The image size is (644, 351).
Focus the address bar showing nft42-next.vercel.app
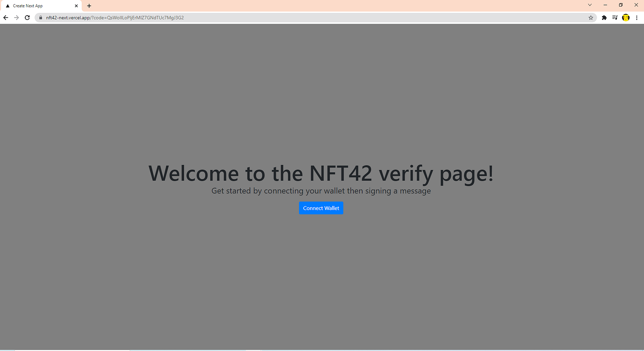(315, 17)
